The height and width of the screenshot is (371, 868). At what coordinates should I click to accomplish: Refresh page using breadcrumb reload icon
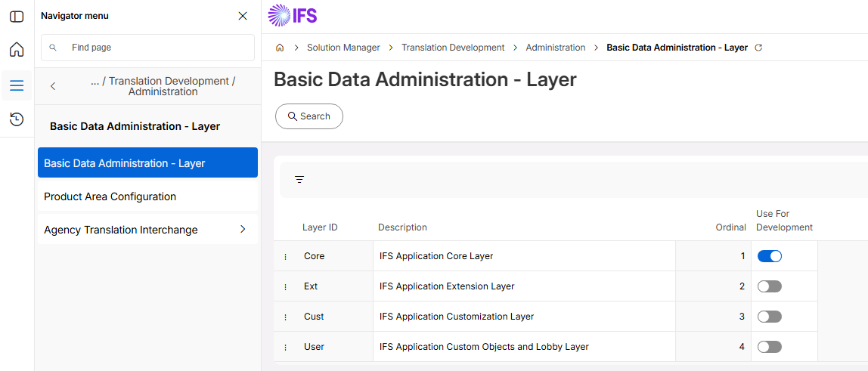[x=758, y=48]
